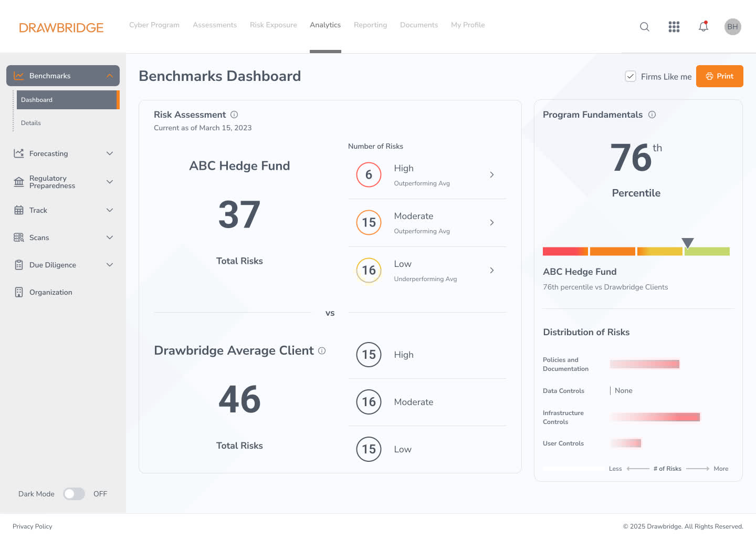Toggle the Dark Mode switch
The width and height of the screenshot is (756, 538).
pyautogui.click(x=74, y=494)
